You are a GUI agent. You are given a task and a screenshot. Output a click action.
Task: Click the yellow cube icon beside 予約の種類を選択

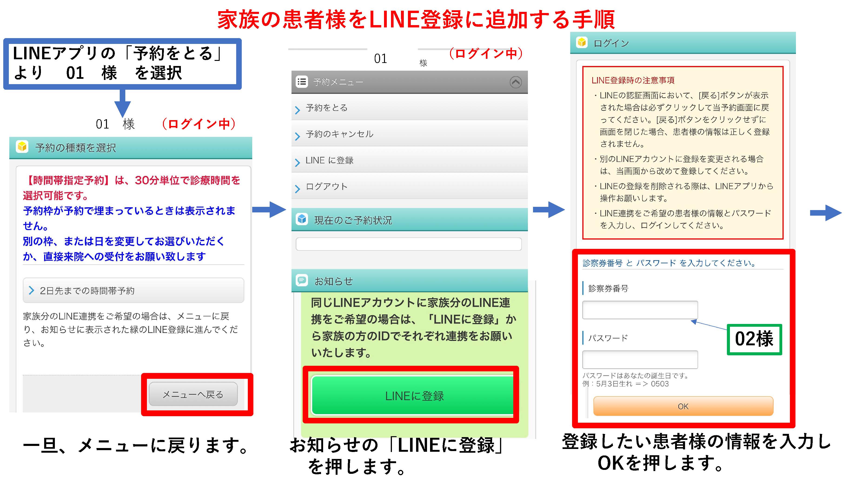coord(22,147)
